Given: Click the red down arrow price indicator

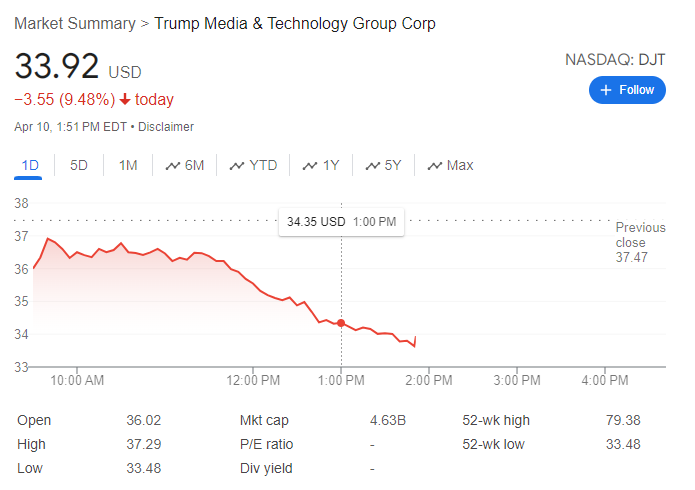Looking at the screenshot, I should tap(124, 100).
